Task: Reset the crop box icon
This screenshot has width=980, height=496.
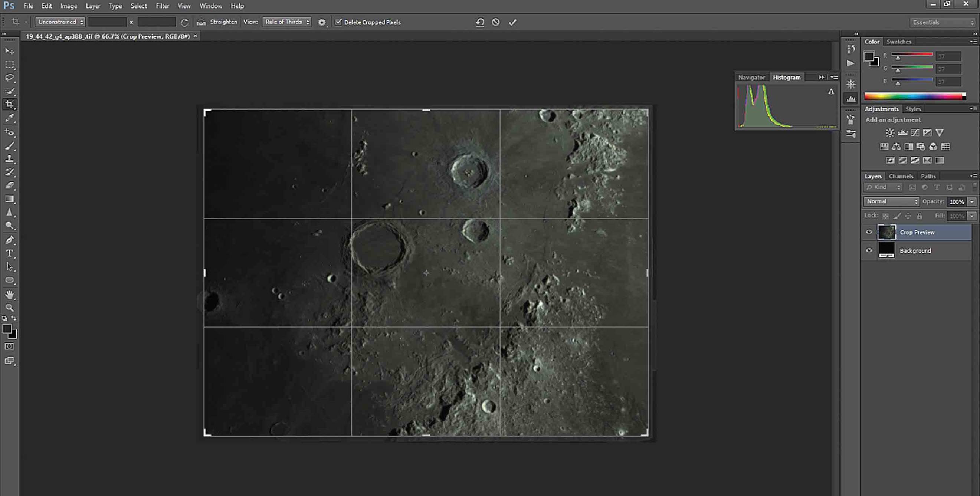Action: click(480, 22)
